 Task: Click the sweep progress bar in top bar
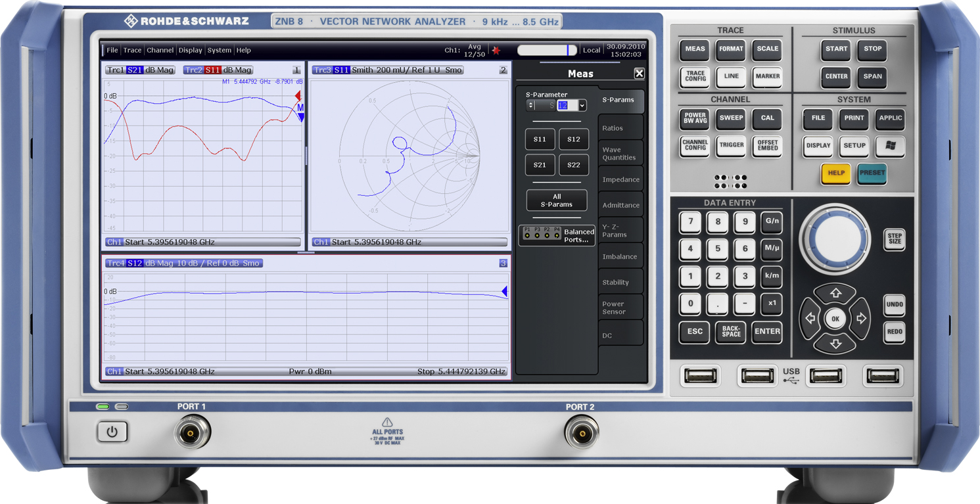pos(547,50)
